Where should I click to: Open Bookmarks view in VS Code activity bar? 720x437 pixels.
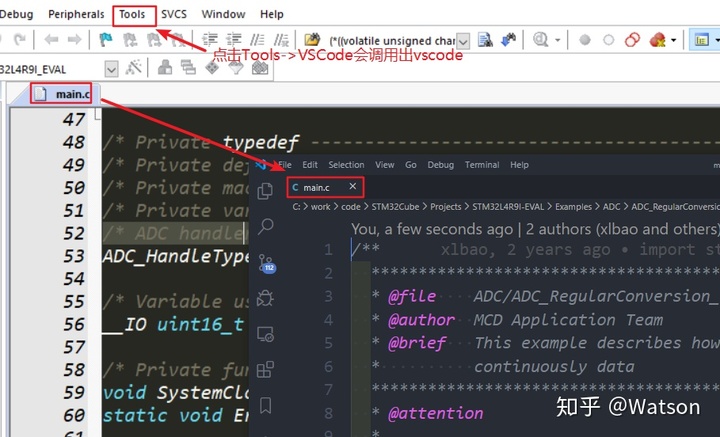click(265, 406)
